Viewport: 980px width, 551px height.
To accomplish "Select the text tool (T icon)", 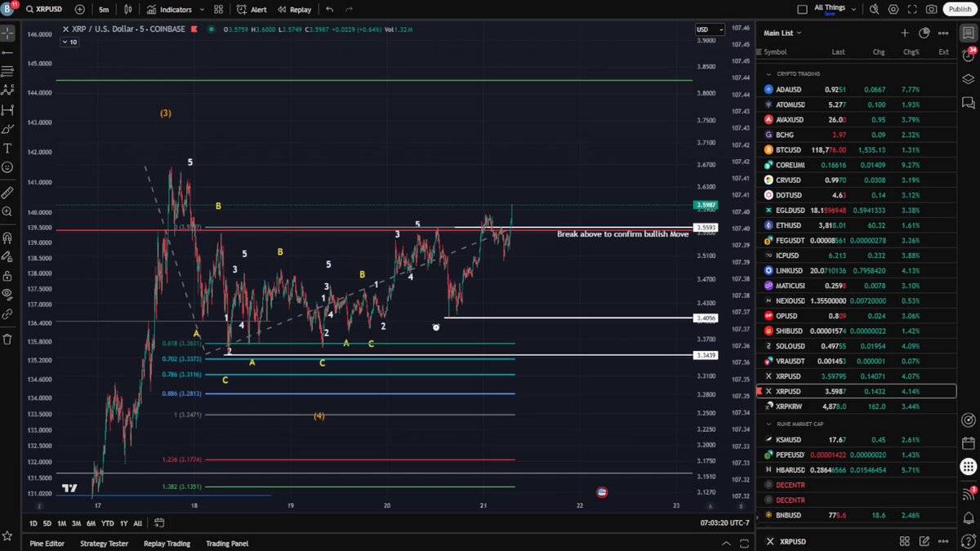I will (x=7, y=148).
